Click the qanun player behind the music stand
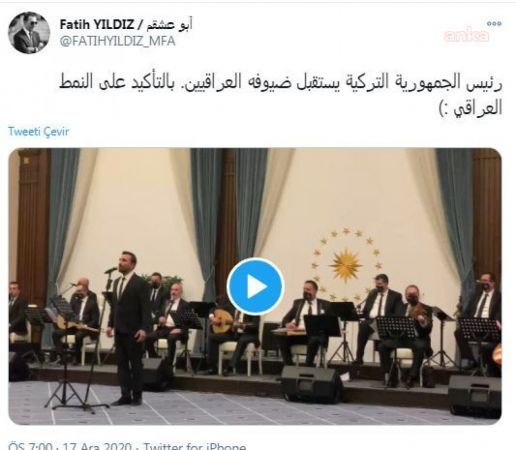516x450 pixels. point(307,320)
